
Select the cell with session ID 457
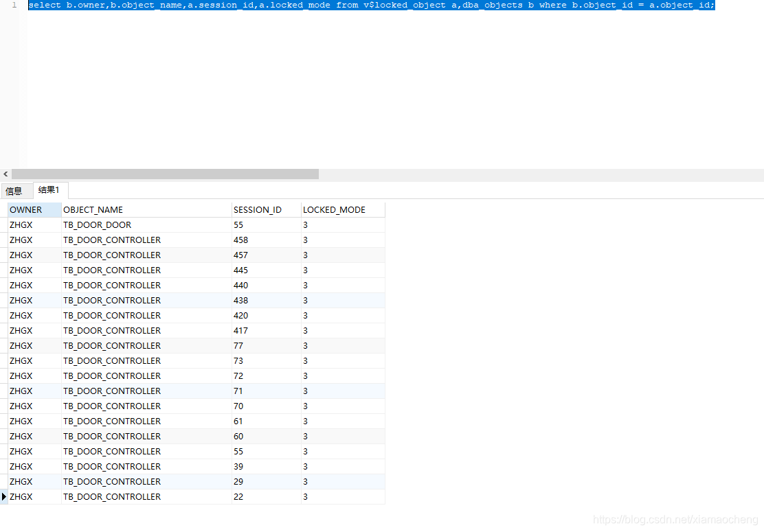click(x=266, y=255)
